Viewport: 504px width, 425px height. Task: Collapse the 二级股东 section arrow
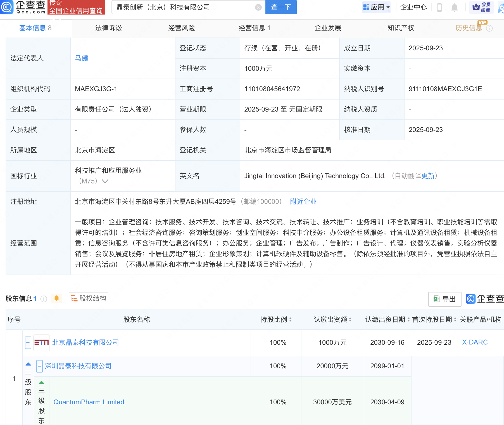(28, 364)
